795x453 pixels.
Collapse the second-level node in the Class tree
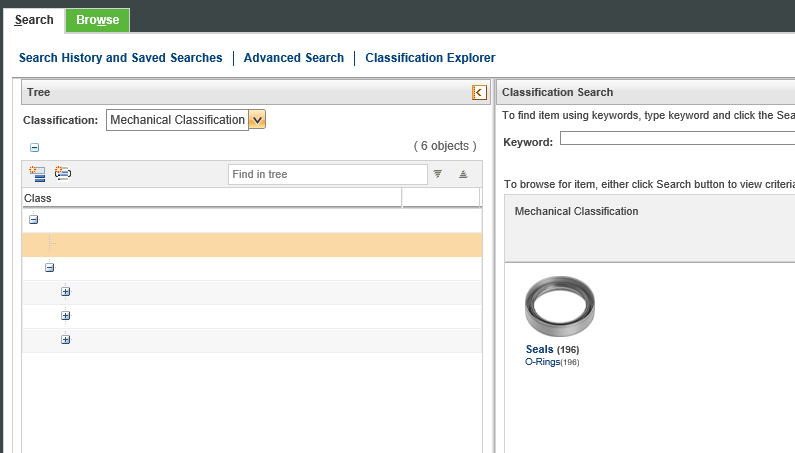pyautogui.click(x=50, y=268)
